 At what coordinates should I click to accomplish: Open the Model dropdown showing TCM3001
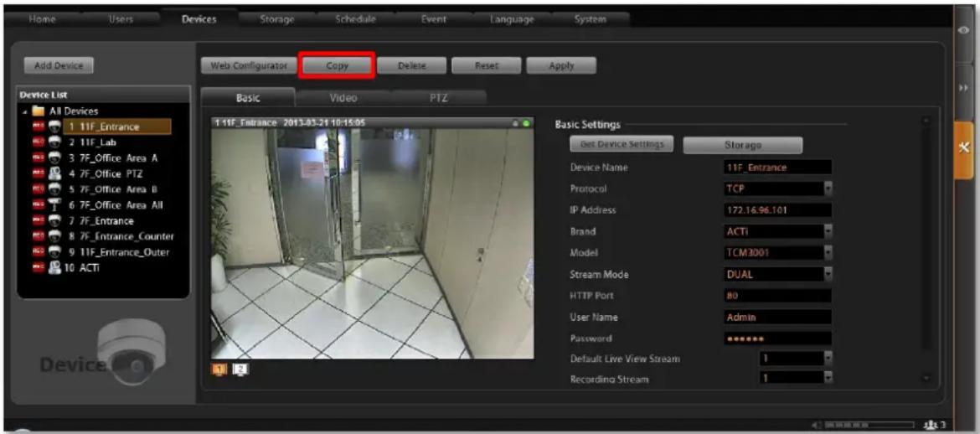point(828,253)
